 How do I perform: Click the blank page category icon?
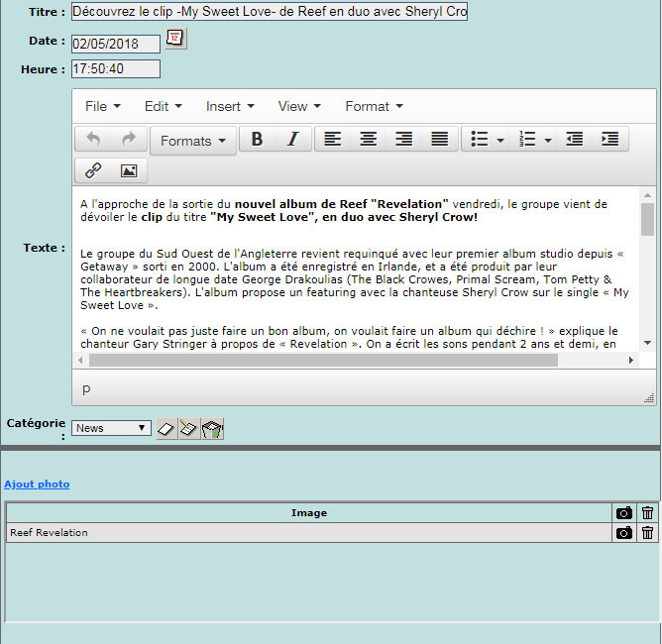click(x=166, y=429)
